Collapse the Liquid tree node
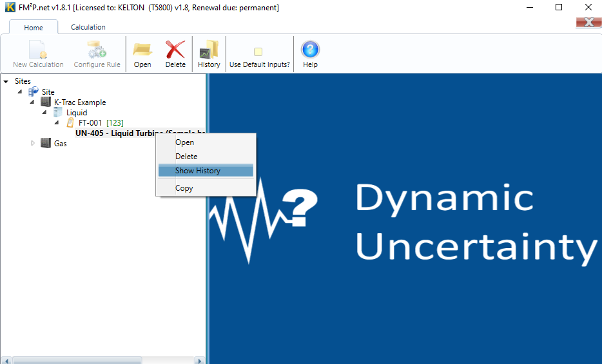 pyautogui.click(x=44, y=112)
